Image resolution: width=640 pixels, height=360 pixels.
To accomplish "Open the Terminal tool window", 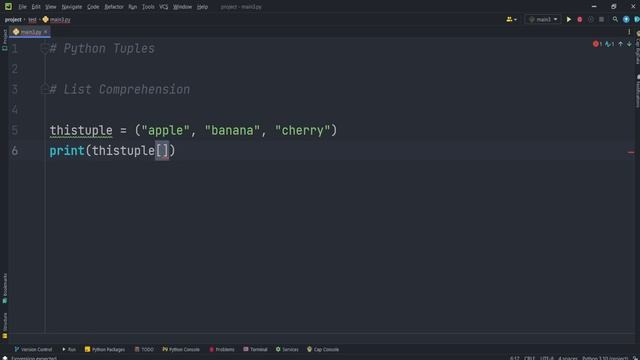I will coord(255,349).
